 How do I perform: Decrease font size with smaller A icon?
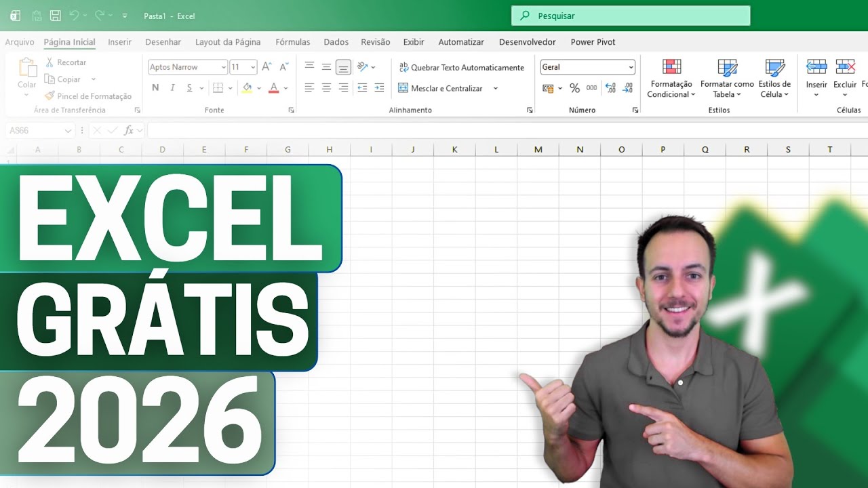(x=283, y=67)
